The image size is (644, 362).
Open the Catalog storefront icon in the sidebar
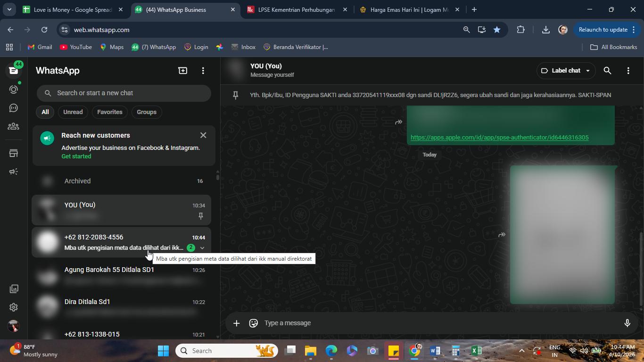pyautogui.click(x=14, y=153)
